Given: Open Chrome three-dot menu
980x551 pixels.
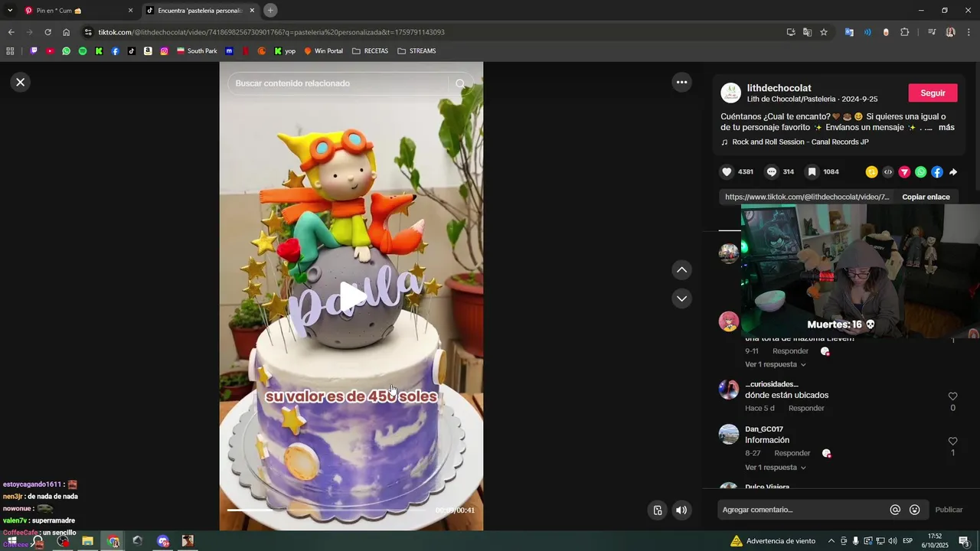Looking at the screenshot, I should click(968, 32).
